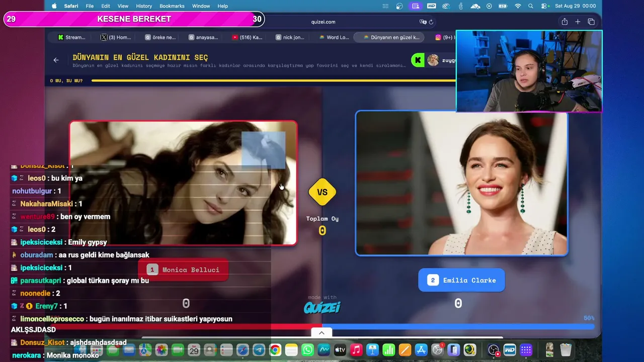Reload the quizei.com page
This screenshot has height=362, width=644.
pos(431,22)
